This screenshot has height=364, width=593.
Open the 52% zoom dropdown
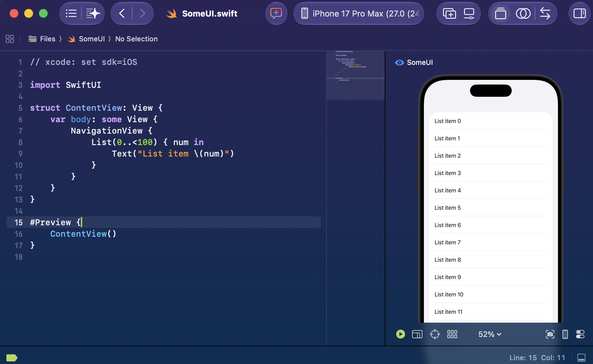click(x=490, y=334)
